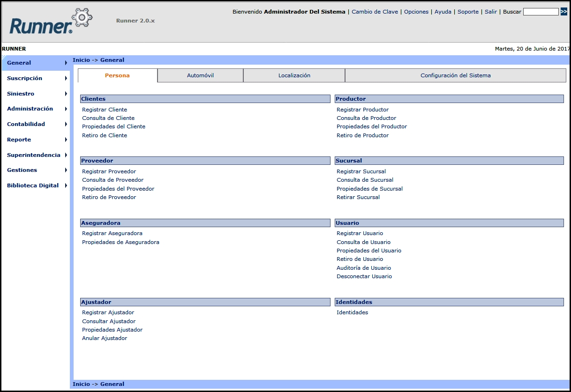Open Consulta de Cliente
571x392 pixels.
(108, 118)
